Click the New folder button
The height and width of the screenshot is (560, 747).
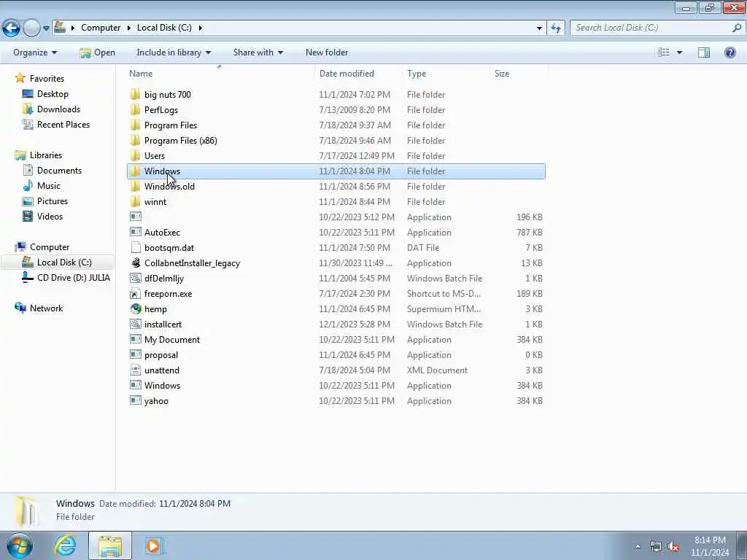tap(327, 52)
